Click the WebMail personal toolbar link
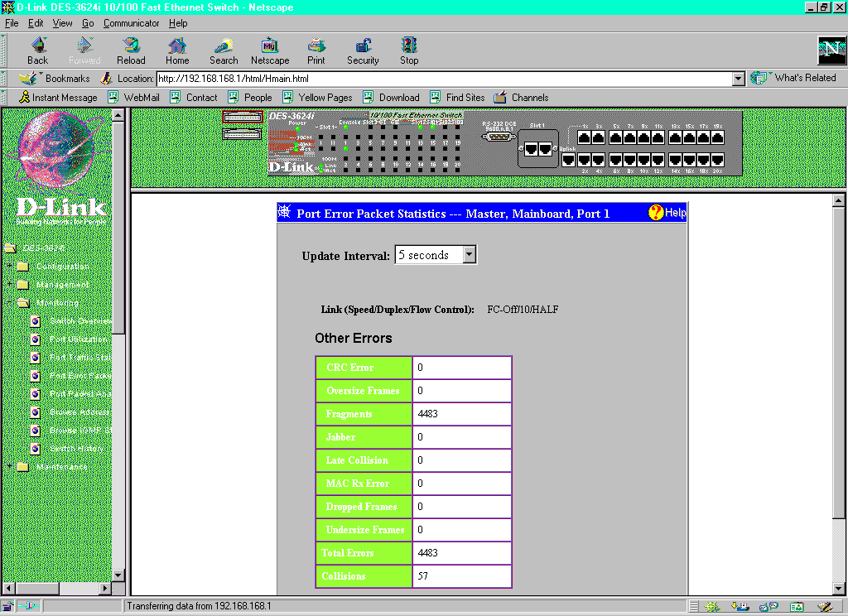Viewport: 848px width, 616px height. (x=142, y=98)
